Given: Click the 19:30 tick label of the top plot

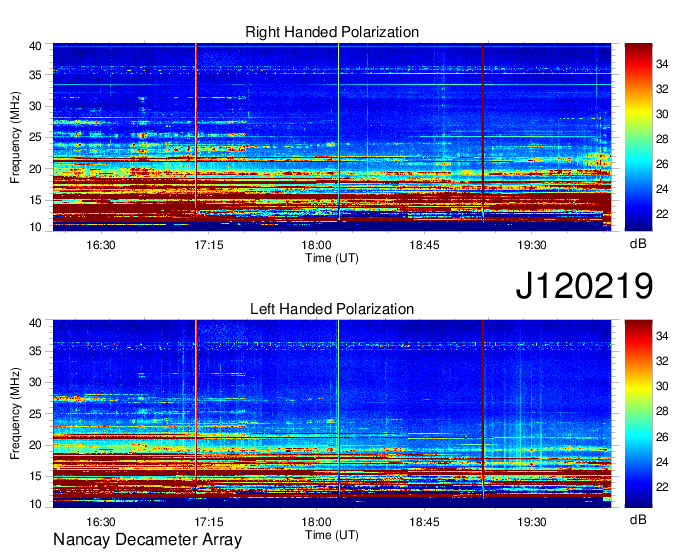Looking at the screenshot, I should point(532,245).
